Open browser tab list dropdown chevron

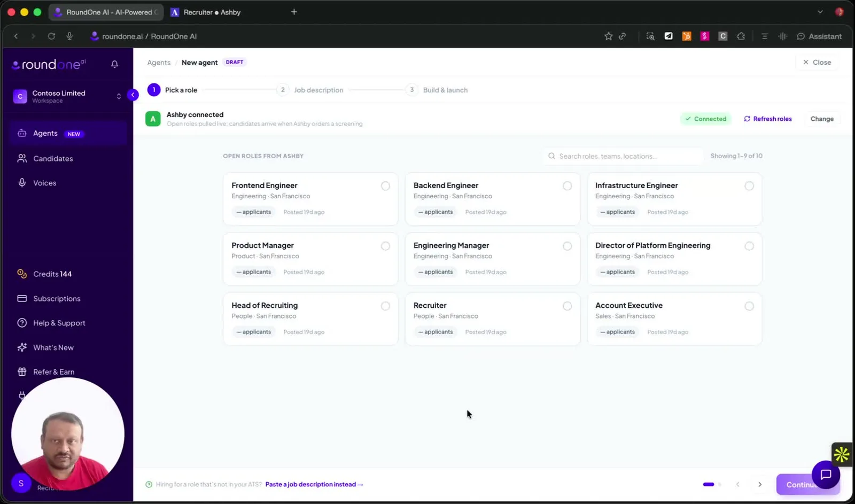coord(820,12)
